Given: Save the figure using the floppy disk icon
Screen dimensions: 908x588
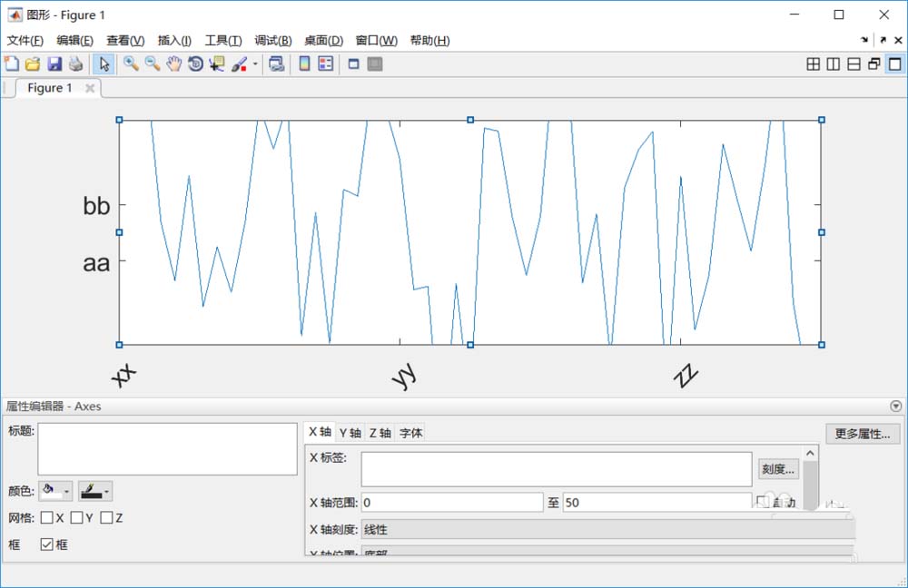Looking at the screenshot, I should 54,64.
